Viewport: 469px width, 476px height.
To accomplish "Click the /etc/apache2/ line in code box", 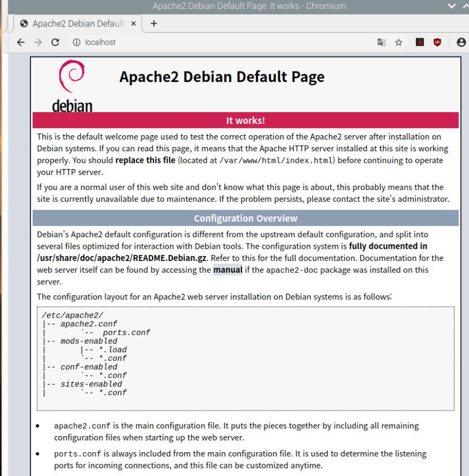I will [73, 315].
